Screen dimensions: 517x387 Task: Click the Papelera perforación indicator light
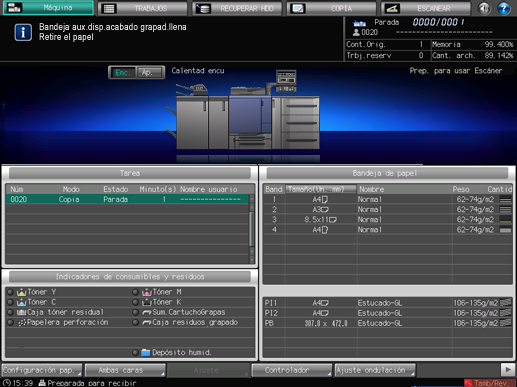pyautogui.click(x=10, y=322)
